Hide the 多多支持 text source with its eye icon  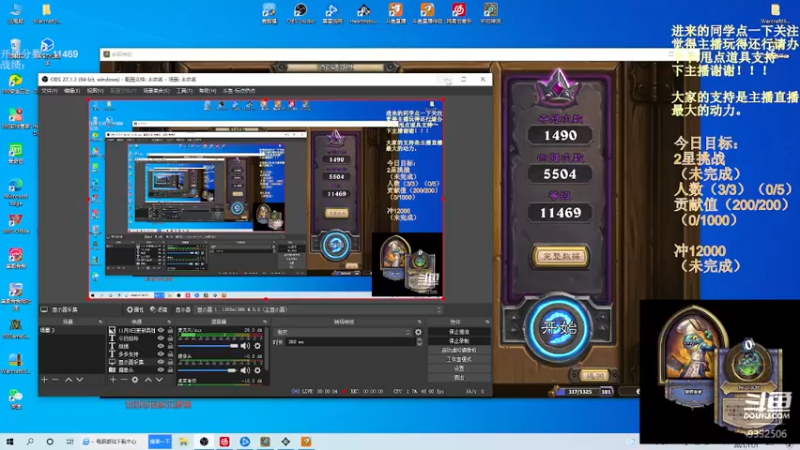161,354
